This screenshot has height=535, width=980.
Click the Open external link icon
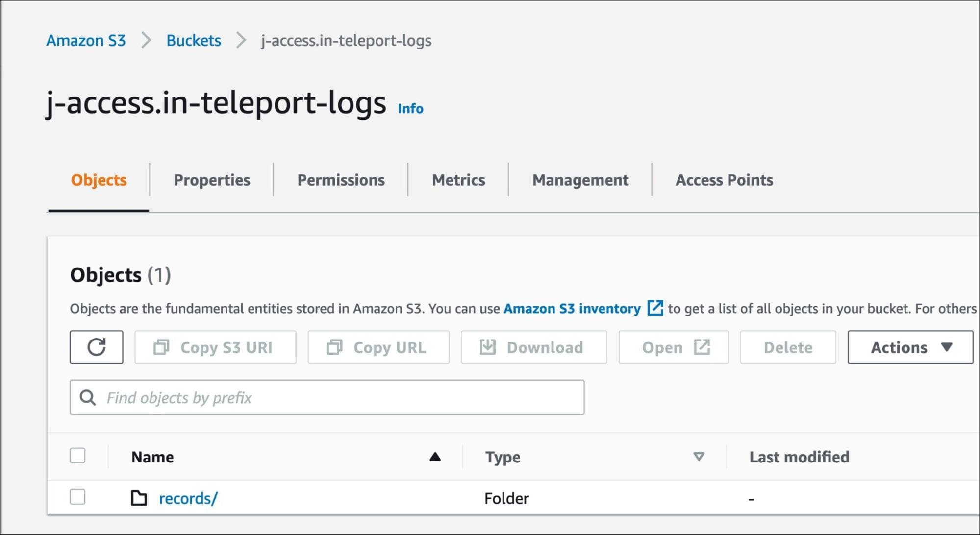(x=654, y=308)
